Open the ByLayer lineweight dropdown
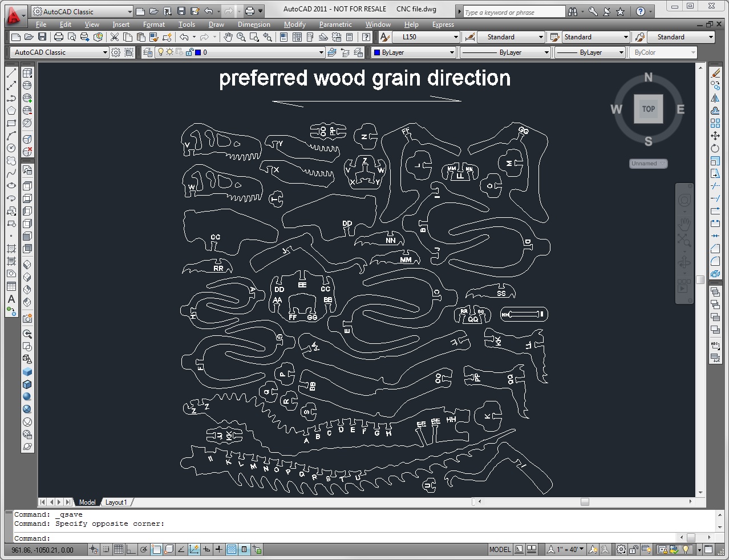Screen dimensions: 729x560 590,52
